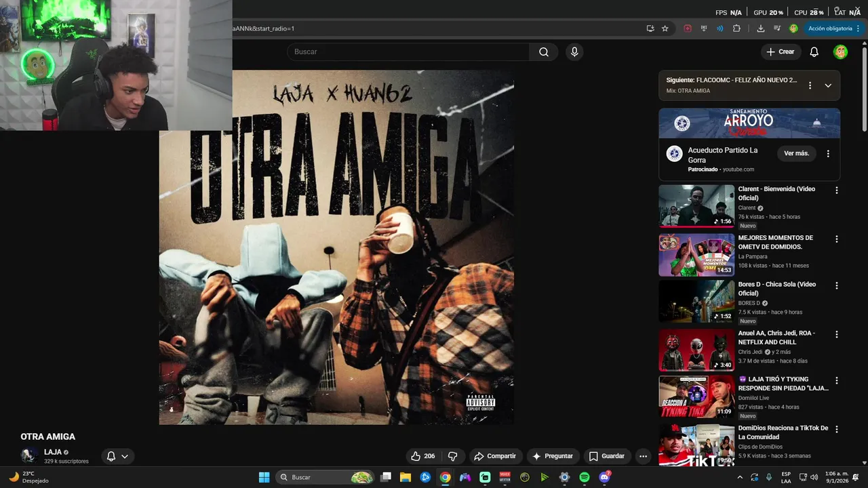Open Chrome downloads icon

coord(761,28)
